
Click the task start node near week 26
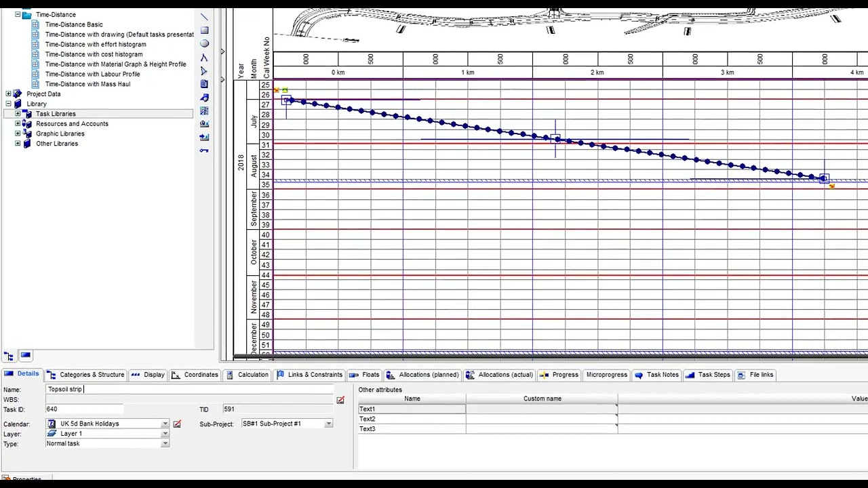tap(286, 100)
